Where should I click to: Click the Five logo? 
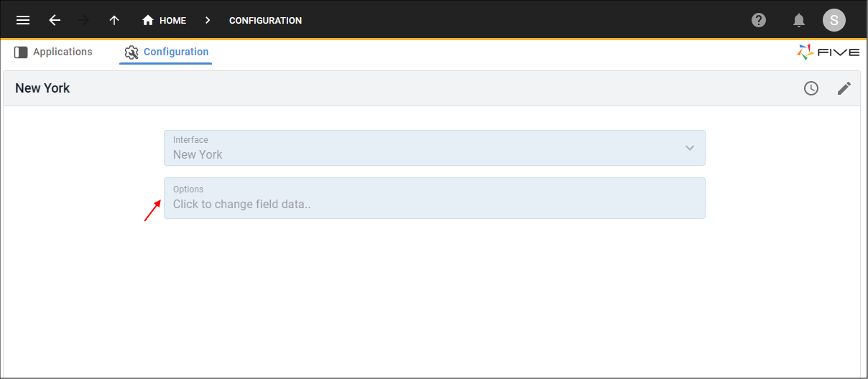828,52
